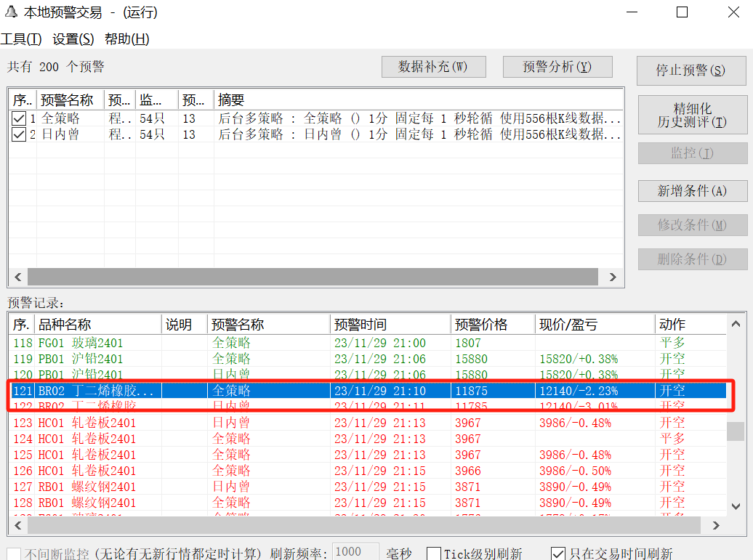Viewport: 753px width, 560px height.
Task: Open the 设置(S) menu
Action: coord(73,39)
